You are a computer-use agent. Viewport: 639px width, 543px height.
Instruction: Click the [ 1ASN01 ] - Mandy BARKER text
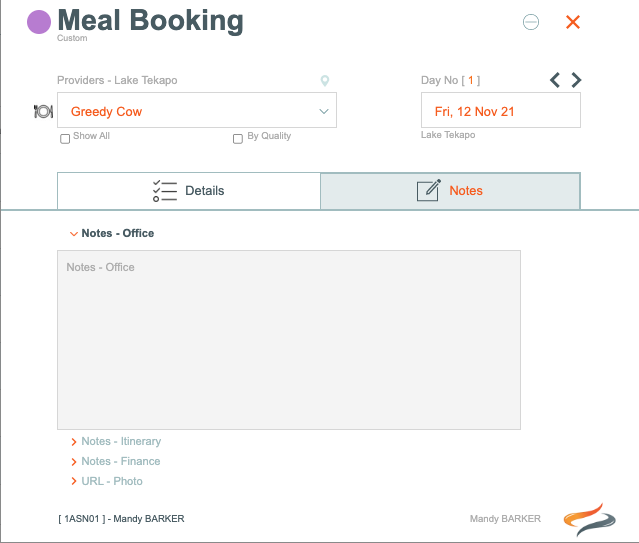pos(121,519)
